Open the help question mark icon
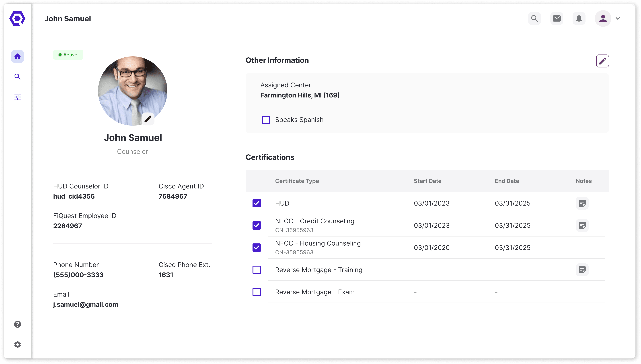Viewport: 641px width, 364px height. 18,324
